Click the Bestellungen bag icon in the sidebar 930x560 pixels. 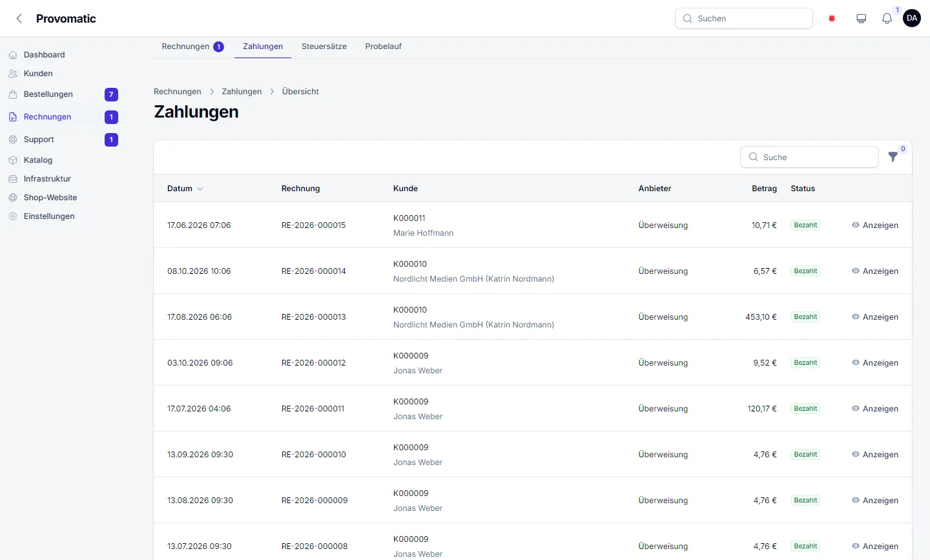pyautogui.click(x=13, y=94)
